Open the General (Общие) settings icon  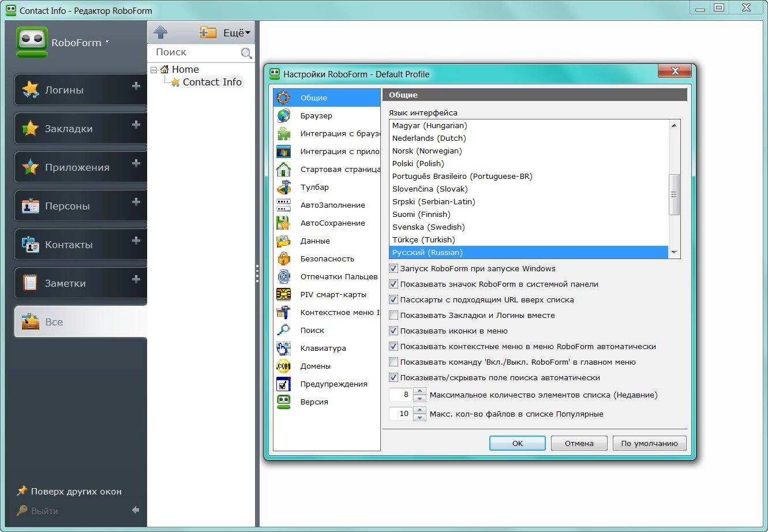(x=283, y=98)
